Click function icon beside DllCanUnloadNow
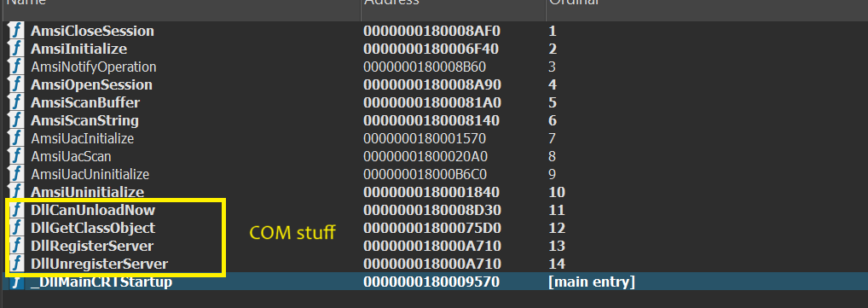Viewport: 868px width, 308px height. point(16,210)
